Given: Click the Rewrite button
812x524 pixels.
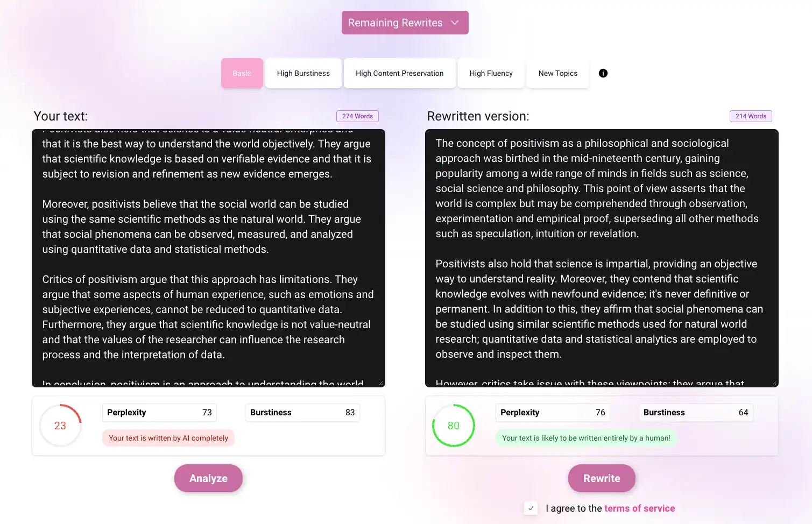Looking at the screenshot, I should [602, 478].
